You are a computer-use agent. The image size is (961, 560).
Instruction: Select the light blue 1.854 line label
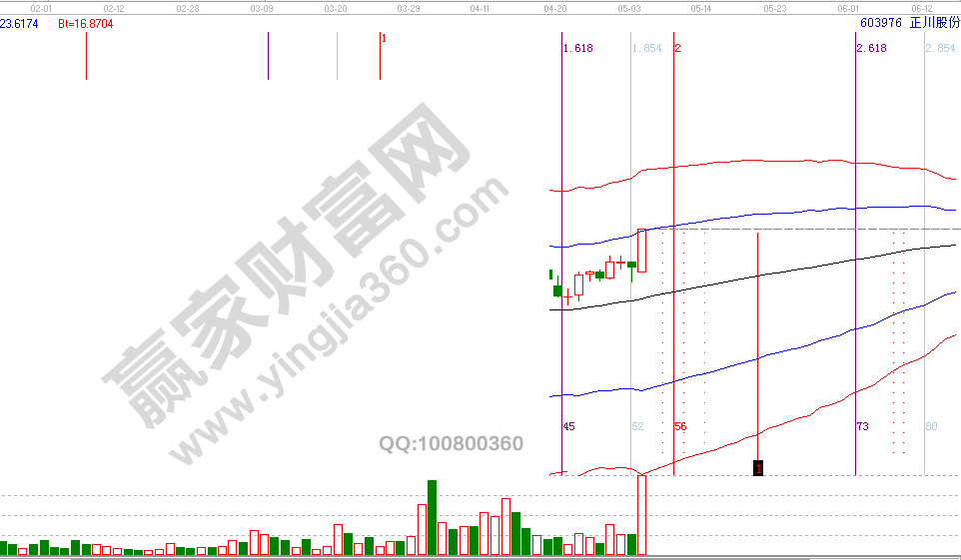[x=646, y=48]
